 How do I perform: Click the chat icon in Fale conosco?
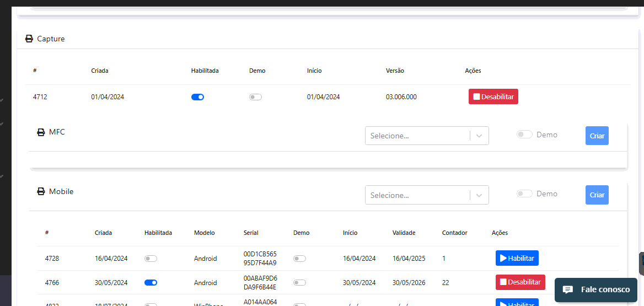(568, 290)
